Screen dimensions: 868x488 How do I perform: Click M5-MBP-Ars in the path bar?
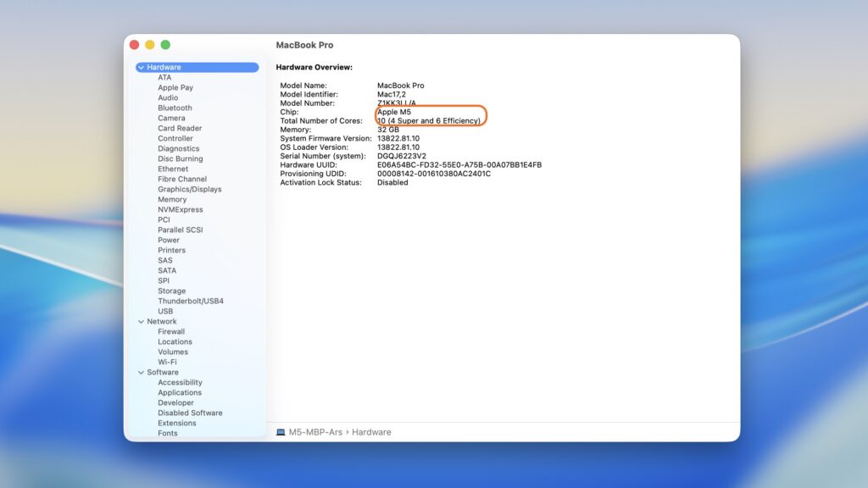click(x=315, y=432)
